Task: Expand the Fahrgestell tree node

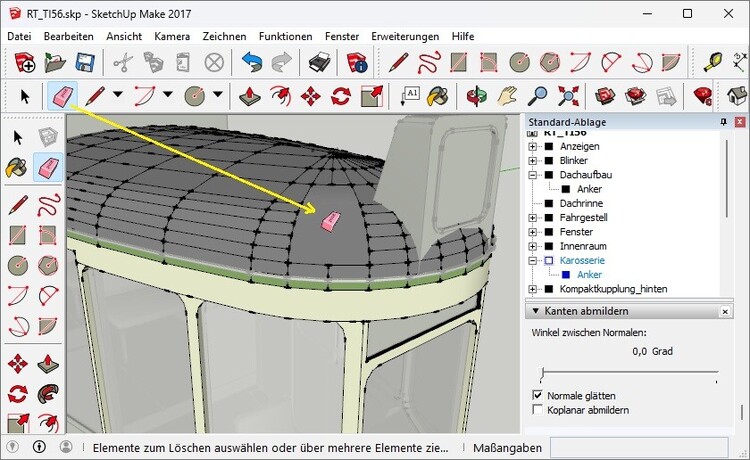Action: tap(532, 218)
